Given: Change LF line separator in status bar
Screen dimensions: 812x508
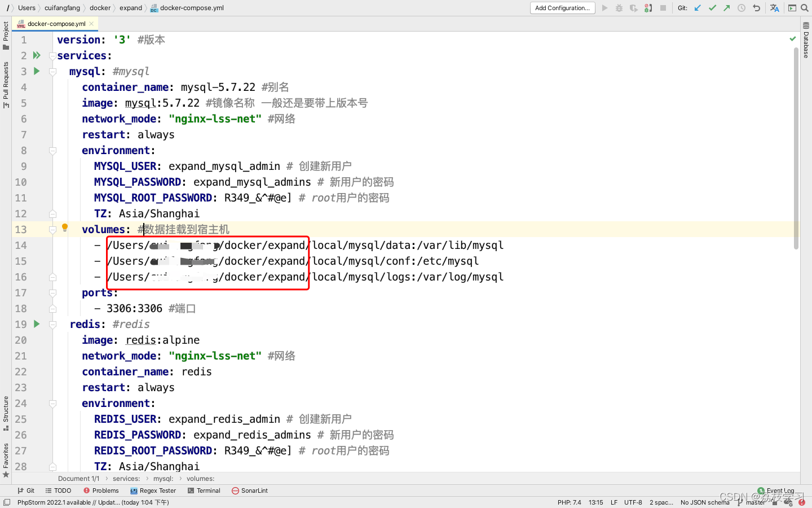Looking at the screenshot, I should (x=614, y=502).
